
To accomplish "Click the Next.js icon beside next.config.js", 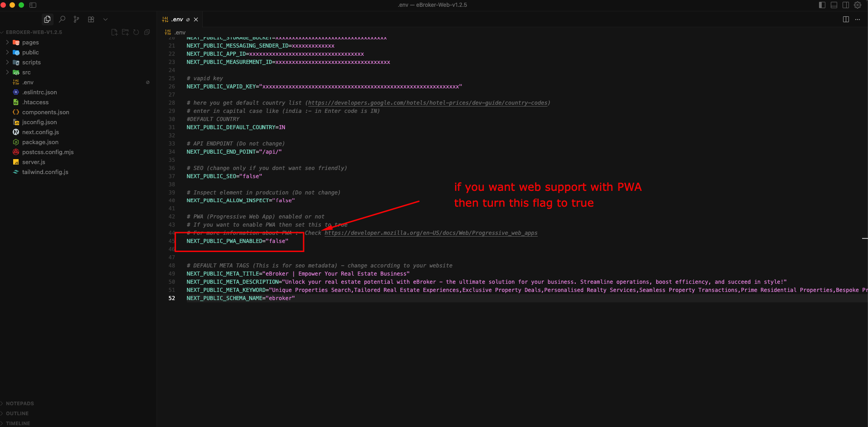I will 16,132.
